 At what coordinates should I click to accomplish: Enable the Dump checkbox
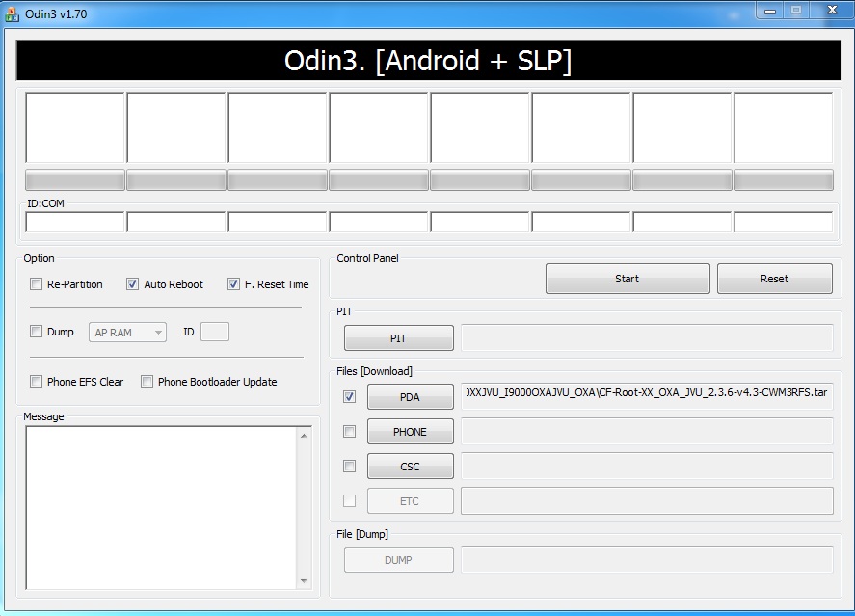(36, 332)
